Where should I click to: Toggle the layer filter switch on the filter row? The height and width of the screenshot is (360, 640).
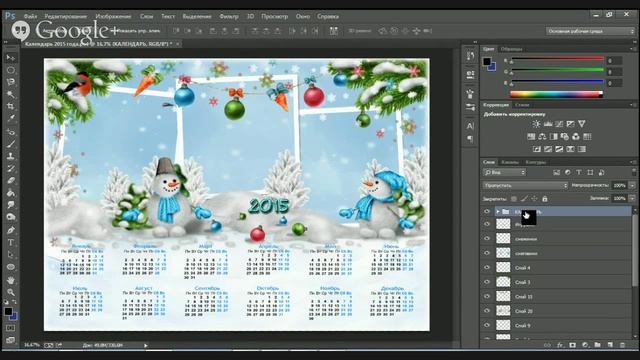633,172
